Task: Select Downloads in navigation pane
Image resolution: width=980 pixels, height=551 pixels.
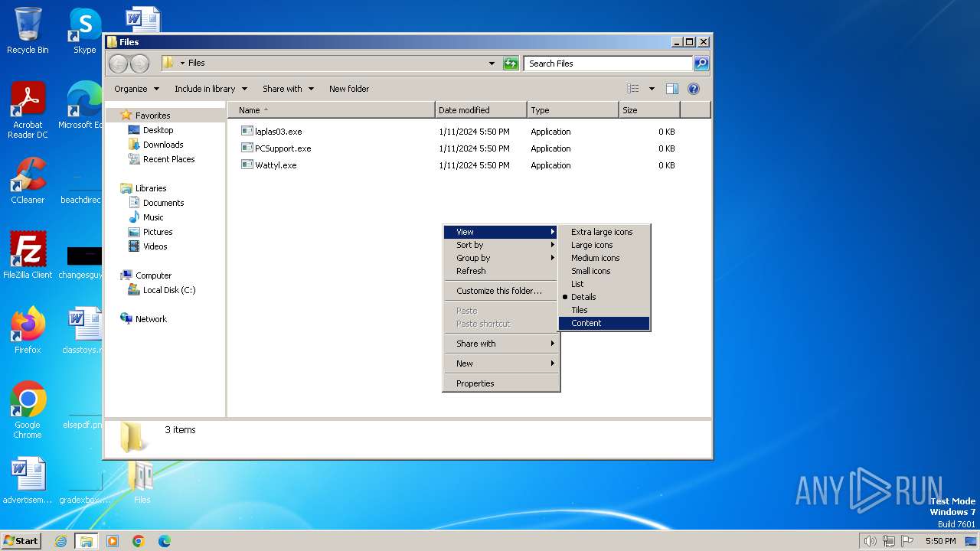Action: point(162,145)
